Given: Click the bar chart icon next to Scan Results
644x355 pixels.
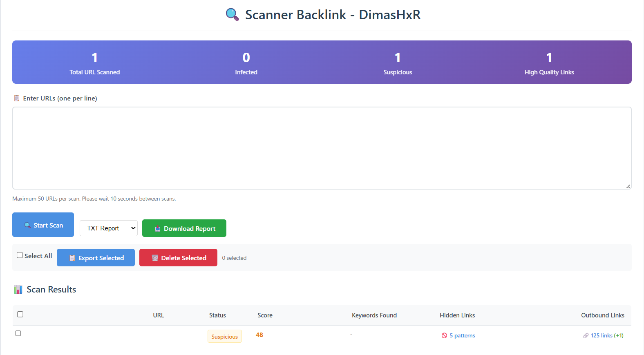Looking at the screenshot, I should tap(18, 289).
